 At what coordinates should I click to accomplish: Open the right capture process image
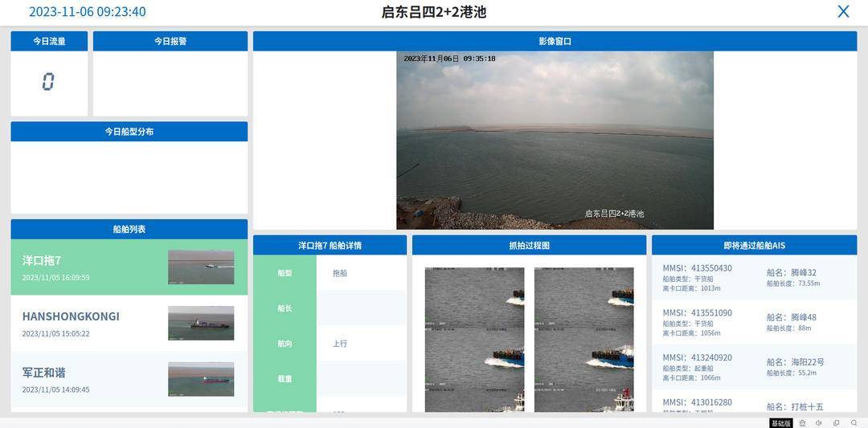pyautogui.click(x=583, y=339)
